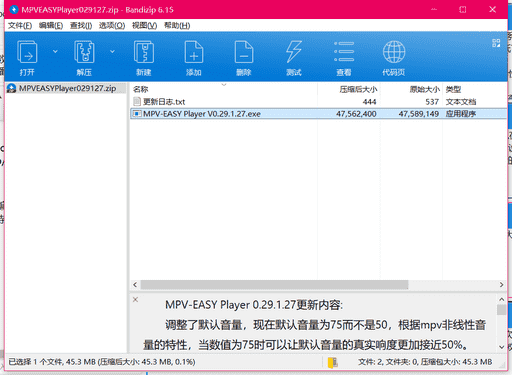Click the preview pane vertical scrollbar thumb

tap(502, 310)
